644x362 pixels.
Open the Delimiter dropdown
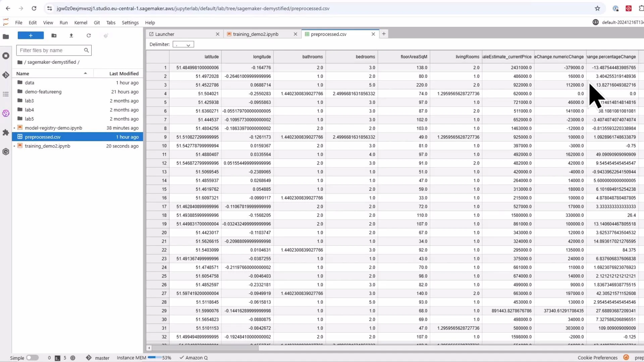pos(183,44)
